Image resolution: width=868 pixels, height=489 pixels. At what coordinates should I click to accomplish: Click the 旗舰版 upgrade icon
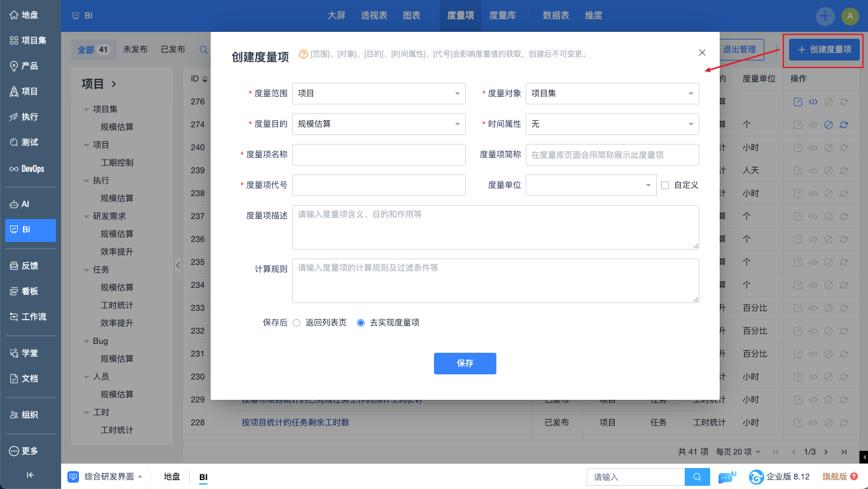[854, 476]
